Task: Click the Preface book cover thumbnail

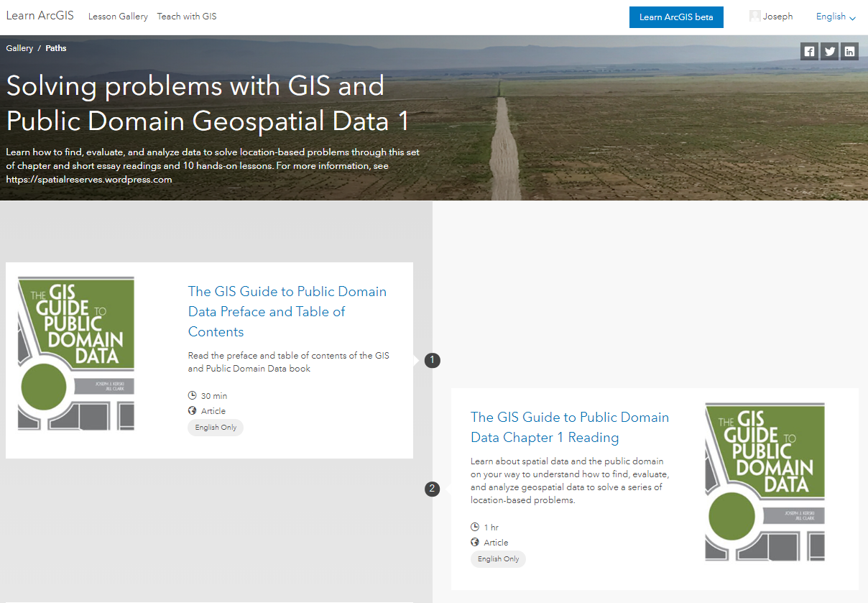Action: (76, 353)
